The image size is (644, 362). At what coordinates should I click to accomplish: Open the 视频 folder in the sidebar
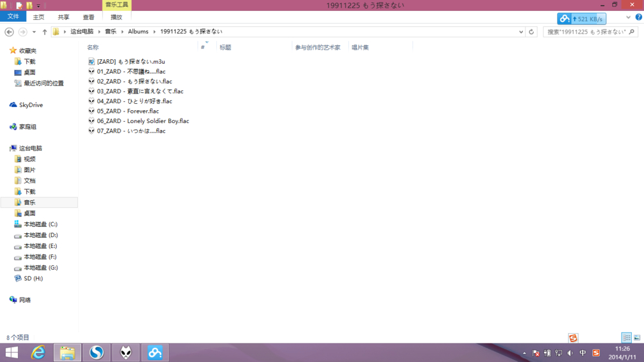(x=30, y=159)
